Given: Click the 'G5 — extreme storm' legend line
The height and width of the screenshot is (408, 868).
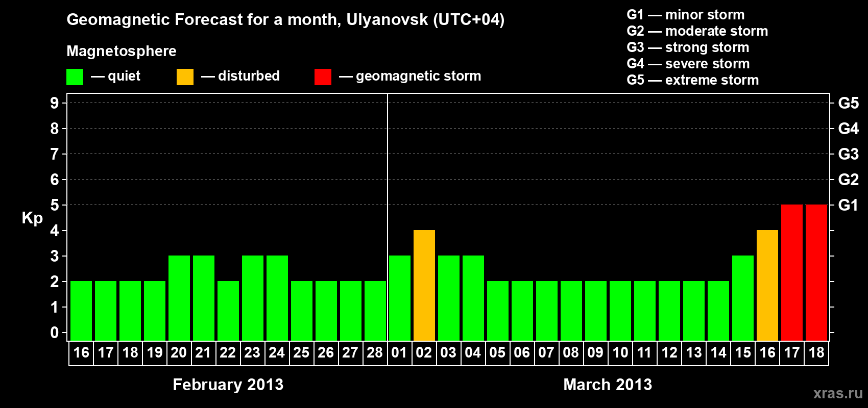Looking at the screenshot, I should pos(692,80).
